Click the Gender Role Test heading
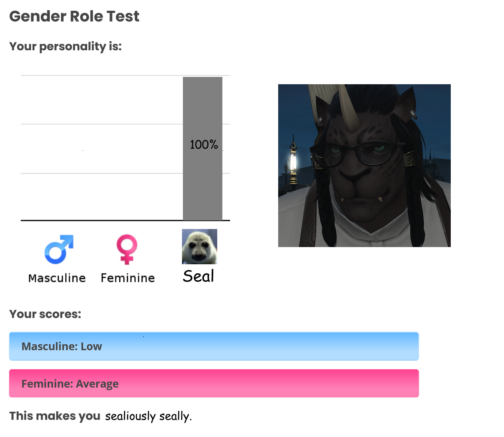504x437 pixels. (74, 16)
